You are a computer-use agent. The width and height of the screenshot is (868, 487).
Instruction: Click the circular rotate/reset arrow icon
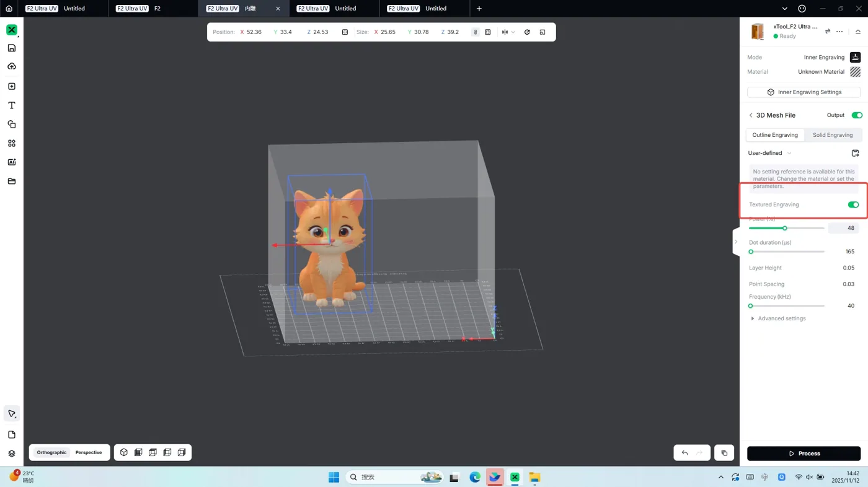(x=527, y=32)
